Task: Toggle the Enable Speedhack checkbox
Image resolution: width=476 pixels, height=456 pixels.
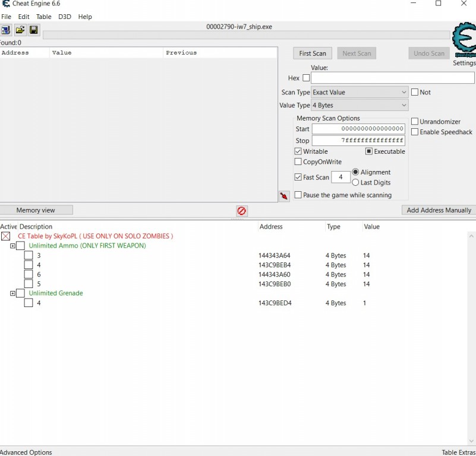Action: pos(415,132)
